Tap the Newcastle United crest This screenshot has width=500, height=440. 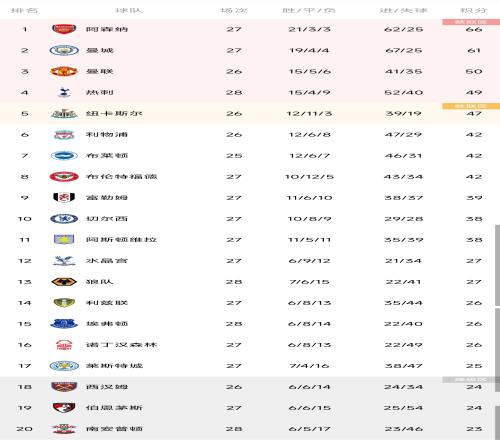(x=64, y=114)
